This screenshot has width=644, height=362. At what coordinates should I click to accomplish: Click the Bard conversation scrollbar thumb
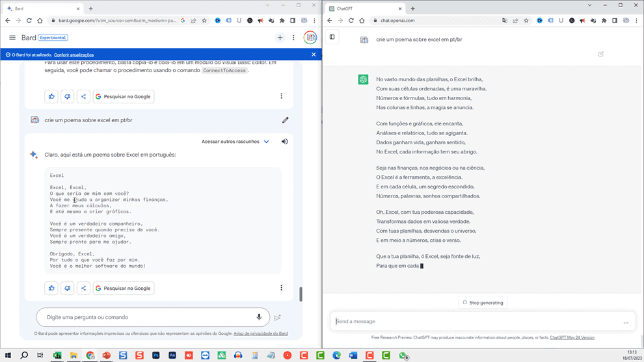pyautogui.click(x=301, y=294)
